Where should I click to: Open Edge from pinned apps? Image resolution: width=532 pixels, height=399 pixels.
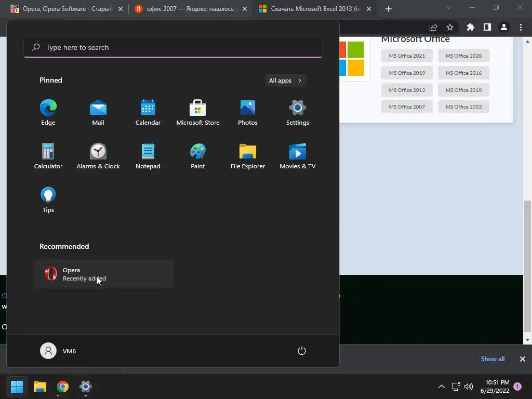(48, 113)
